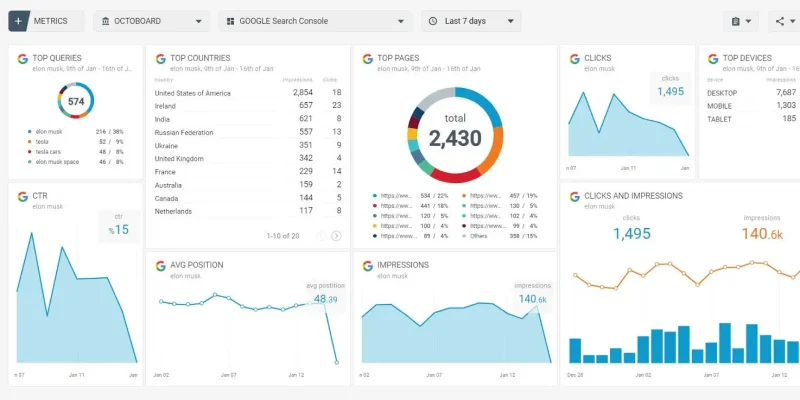Select the DESKTOP row in TOP DEVICES
Image resolution: width=800 pixels, height=400 pixels.
click(x=753, y=93)
